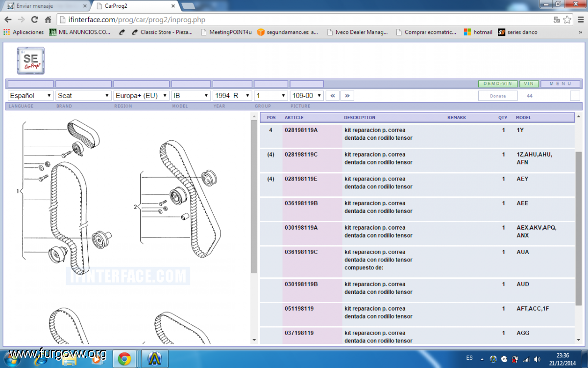
Task: Show hidden system tray icons arrow
Action: pyautogui.click(x=482, y=359)
